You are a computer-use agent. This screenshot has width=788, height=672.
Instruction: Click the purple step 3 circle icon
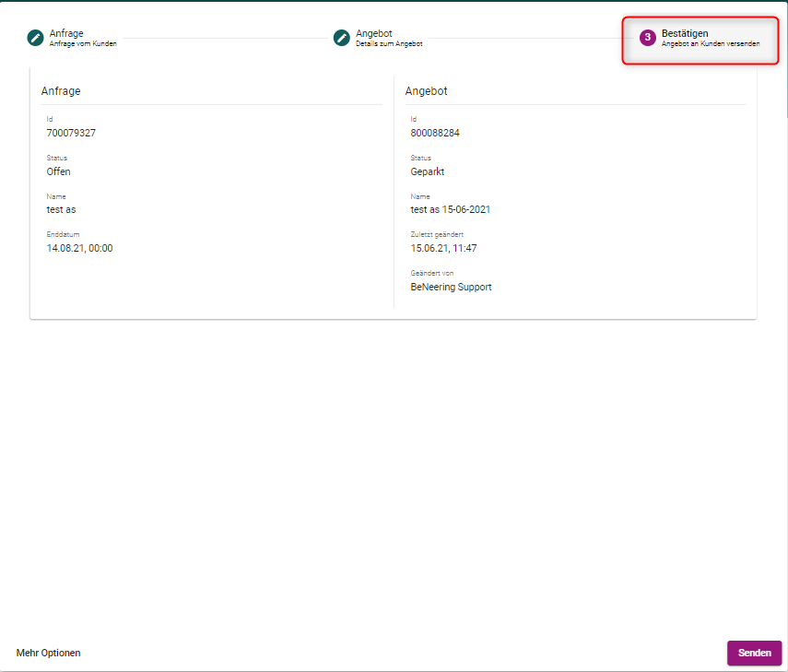point(648,38)
